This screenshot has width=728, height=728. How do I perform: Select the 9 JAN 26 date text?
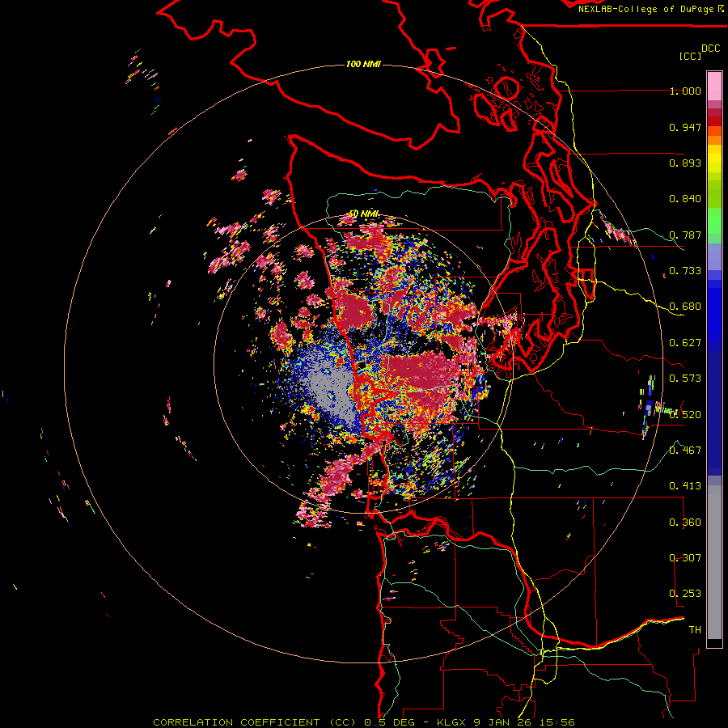click(504, 722)
